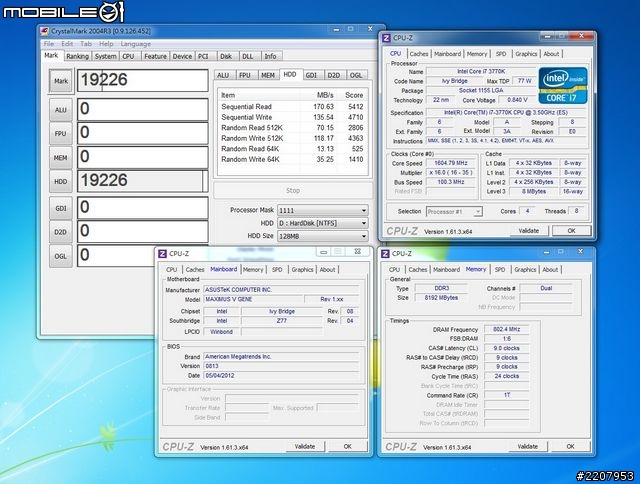The width and height of the screenshot is (640, 484).
Task: Open CPU tab in the CPU-Z Mainboard window
Action: [x=171, y=270]
